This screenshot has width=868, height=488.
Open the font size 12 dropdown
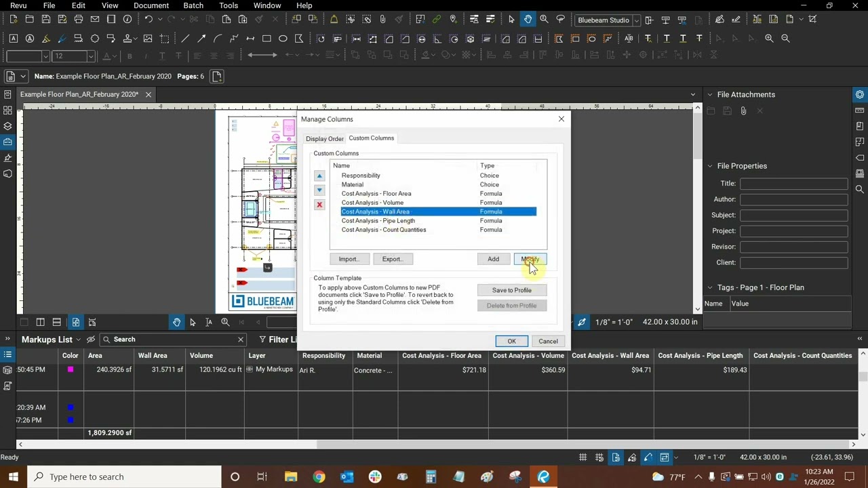tap(90, 56)
